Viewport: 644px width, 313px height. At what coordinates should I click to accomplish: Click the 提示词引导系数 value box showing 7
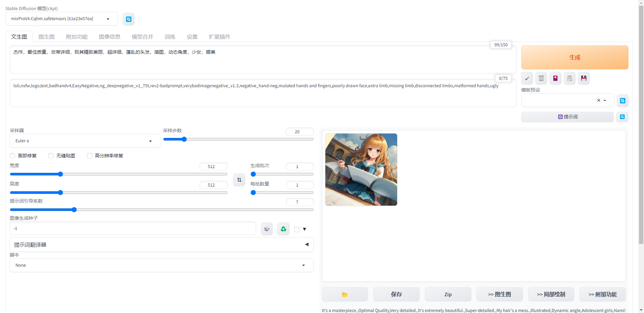300,202
